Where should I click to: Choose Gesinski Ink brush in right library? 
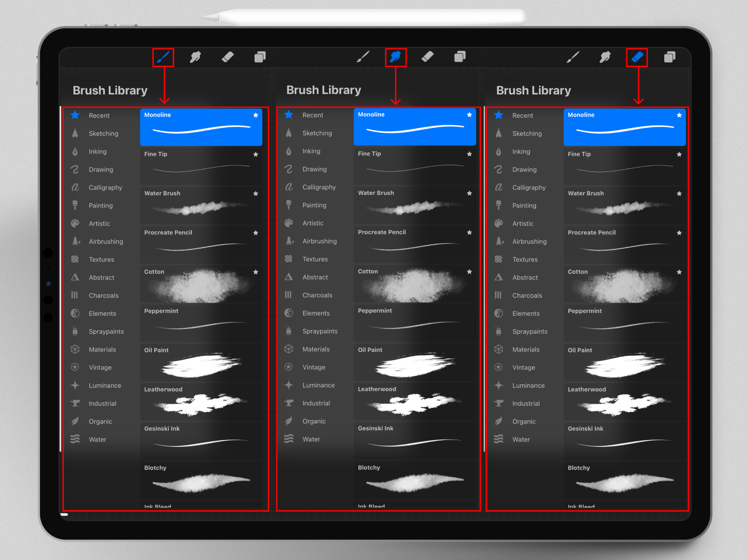tap(625, 441)
